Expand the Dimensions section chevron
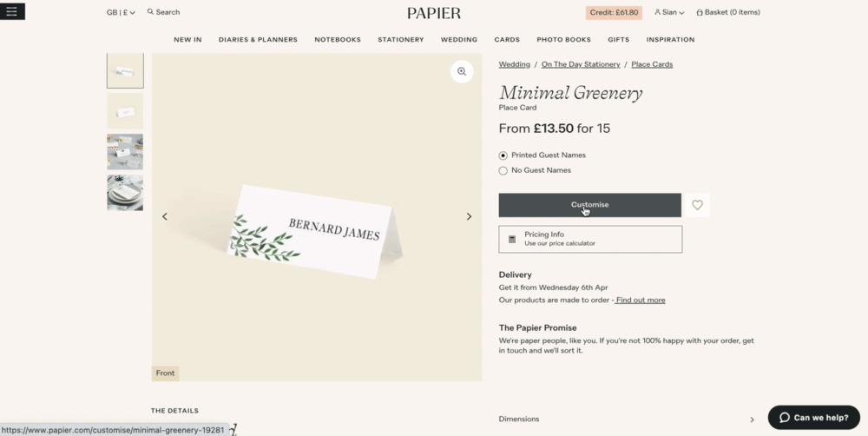This screenshot has width=868, height=436. (x=752, y=420)
